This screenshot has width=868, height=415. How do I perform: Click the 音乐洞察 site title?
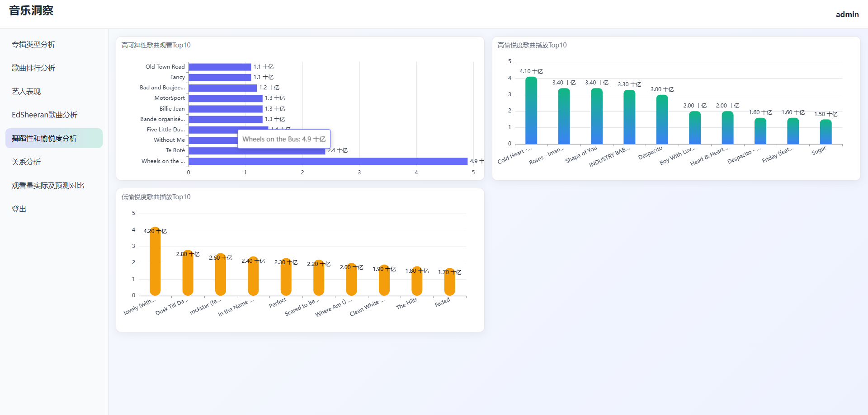click(31, 10)
